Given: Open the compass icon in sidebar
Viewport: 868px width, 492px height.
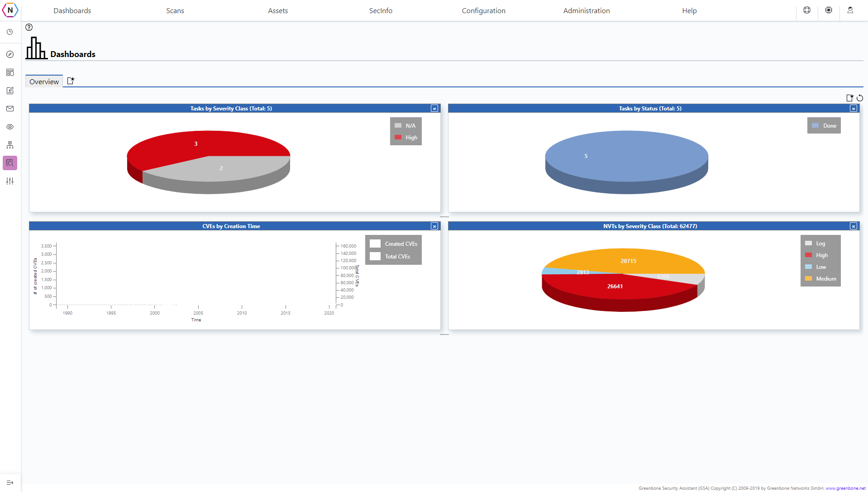Looking at the screenshot, I should [10, 54].
